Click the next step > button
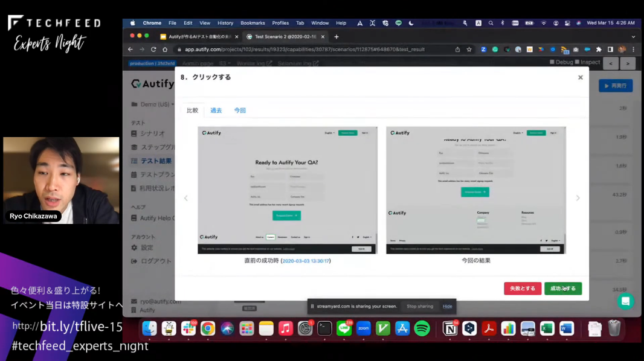The width and height of the screenshot is (644, 361). 628,63
